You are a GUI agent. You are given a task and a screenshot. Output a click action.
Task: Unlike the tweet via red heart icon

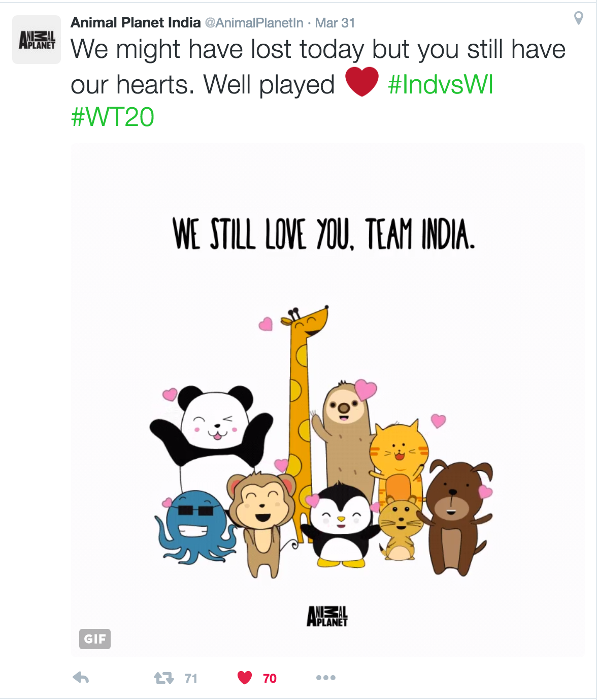tap(245, 678)
